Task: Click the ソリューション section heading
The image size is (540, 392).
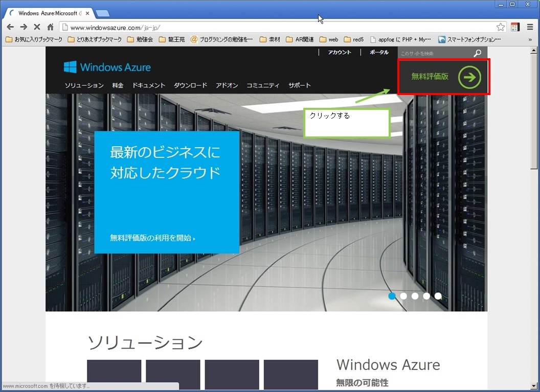Action: click(x=145, y=342)
